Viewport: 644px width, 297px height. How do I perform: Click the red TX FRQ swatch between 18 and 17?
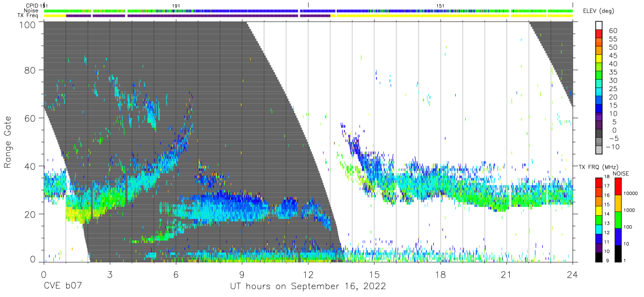599,182
